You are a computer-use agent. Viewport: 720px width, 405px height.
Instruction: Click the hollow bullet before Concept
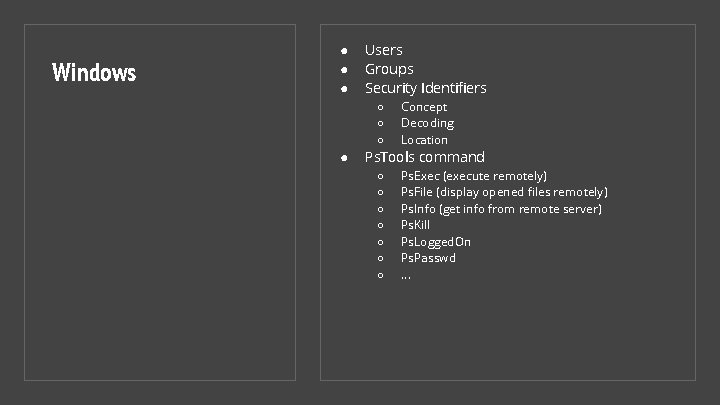[381, 107]
